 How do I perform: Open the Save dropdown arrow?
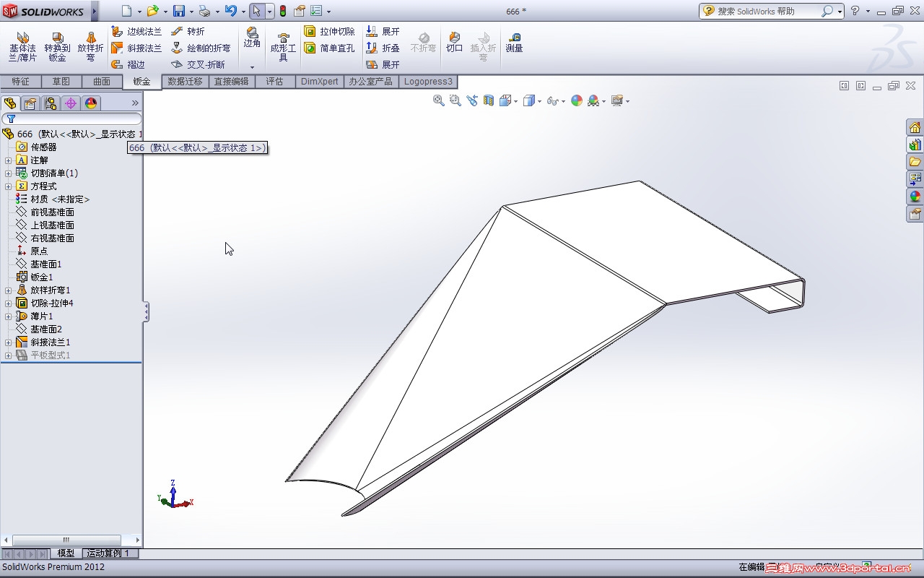tap(191, 12)
